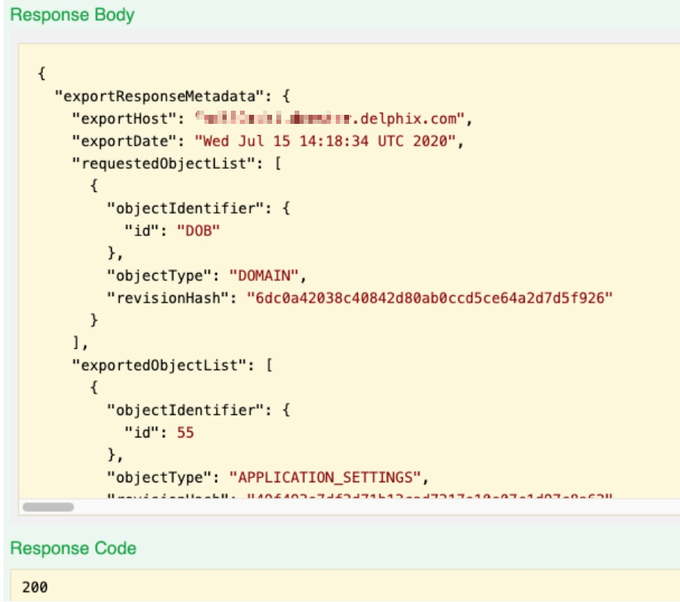Click the "objectType" key beside APPLICATION_SETTINGS
680x602 pixels.
(x=159, y=477)
